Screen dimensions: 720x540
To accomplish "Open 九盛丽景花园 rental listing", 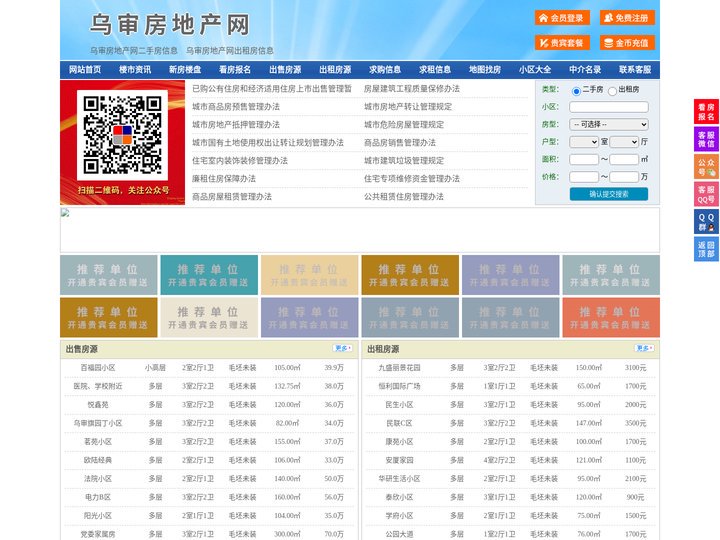I will [399, 368].
